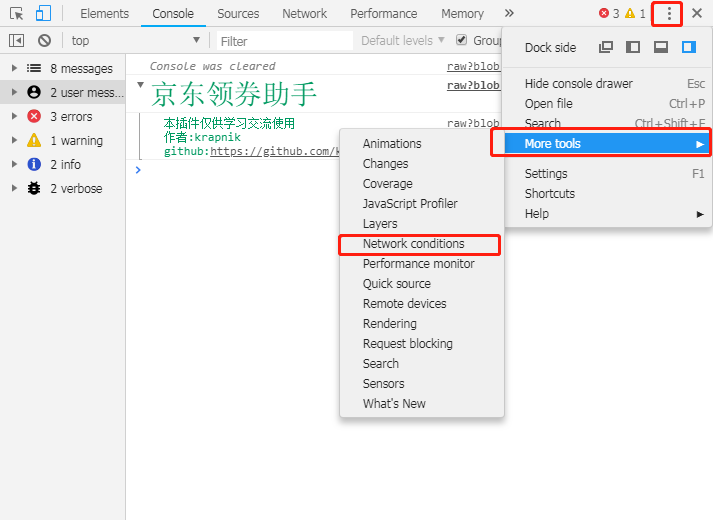Expand the 8 messages group
Screen dimensions: 713x520
14,68
